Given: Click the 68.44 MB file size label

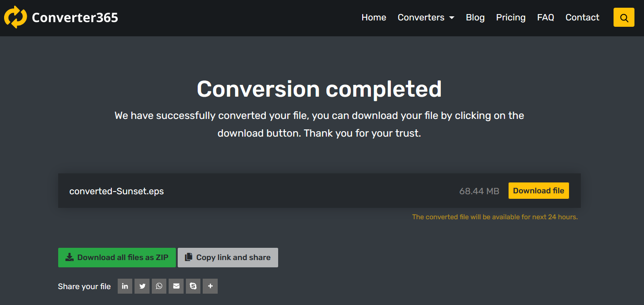Looking at the screenshot, I should (479, 191).
